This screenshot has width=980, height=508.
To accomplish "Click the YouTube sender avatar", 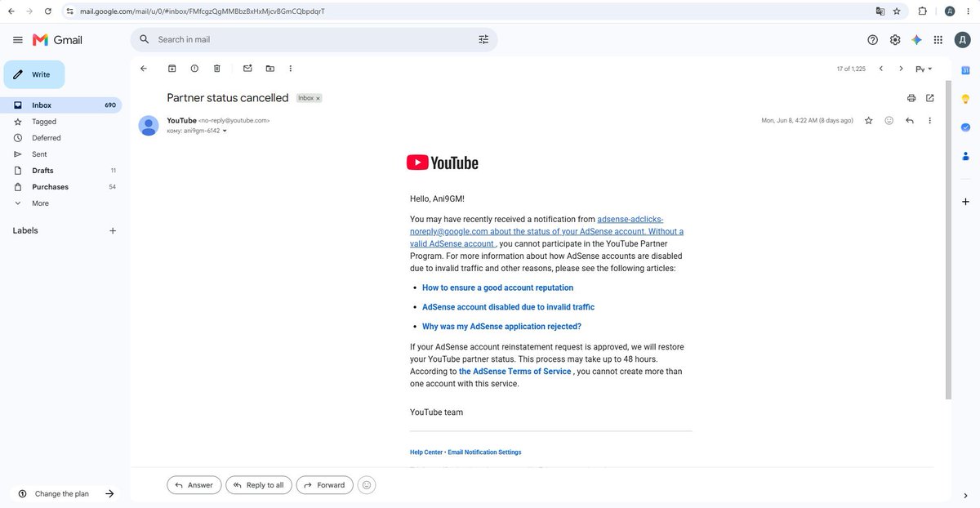I will [x=149, y=125].
